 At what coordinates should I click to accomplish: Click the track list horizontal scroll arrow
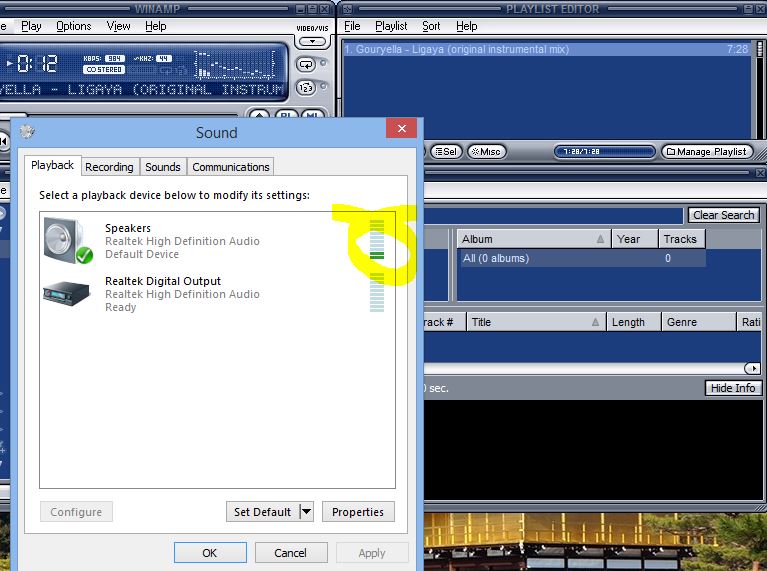pos(752,368)
